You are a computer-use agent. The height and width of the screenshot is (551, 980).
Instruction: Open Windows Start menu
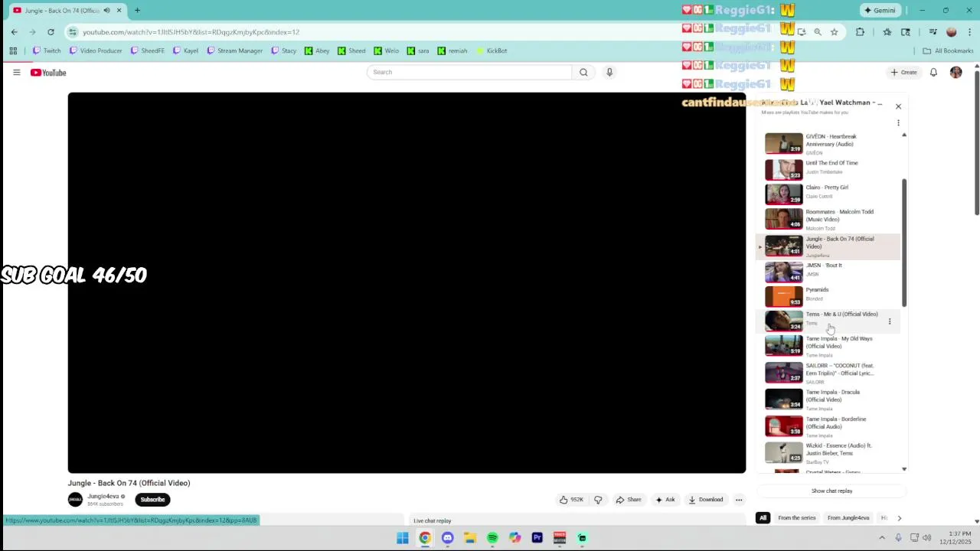coord(403,538)
